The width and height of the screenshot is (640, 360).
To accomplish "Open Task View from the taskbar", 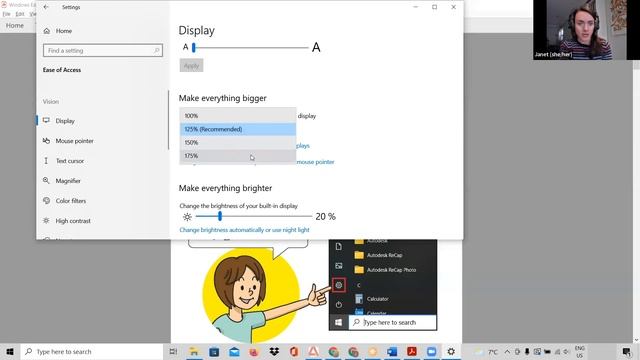I will coord(173,351).
